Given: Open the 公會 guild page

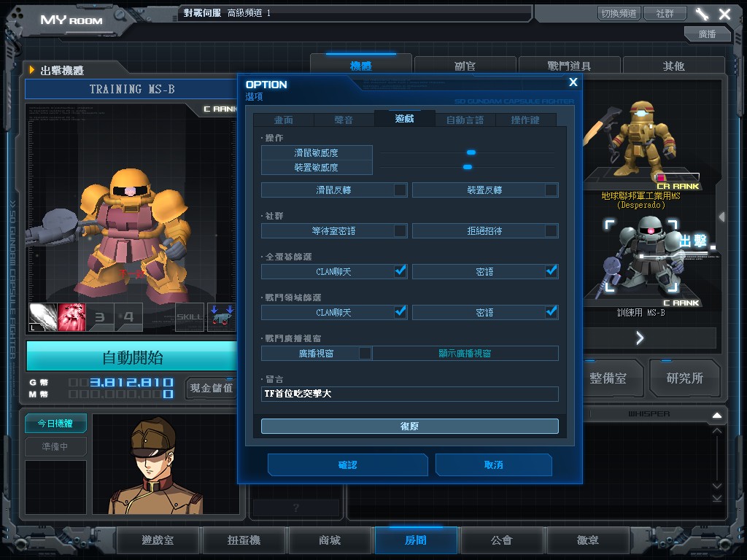Looking at the screenshot, I should (502, 540).
